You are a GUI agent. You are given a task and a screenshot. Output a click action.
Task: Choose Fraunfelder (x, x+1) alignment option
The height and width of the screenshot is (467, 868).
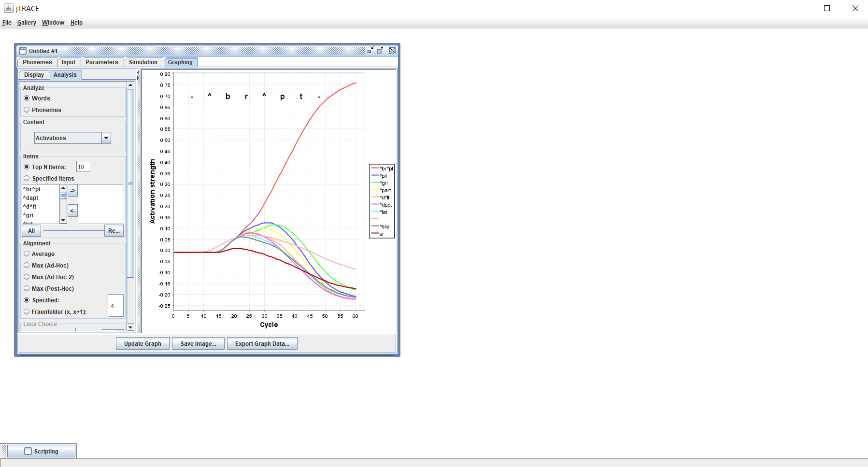[27, 311]
